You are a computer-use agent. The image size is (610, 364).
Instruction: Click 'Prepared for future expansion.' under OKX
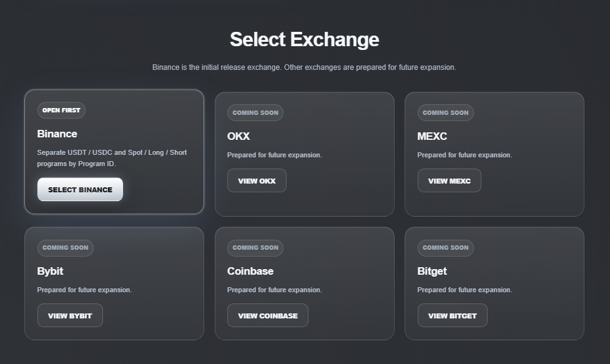coord(274,155)
